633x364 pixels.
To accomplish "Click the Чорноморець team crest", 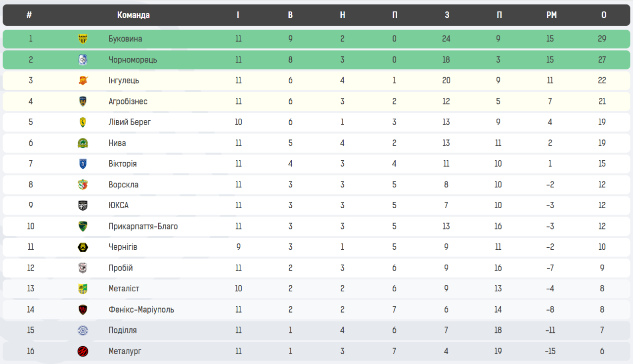I will click(83, 60).
